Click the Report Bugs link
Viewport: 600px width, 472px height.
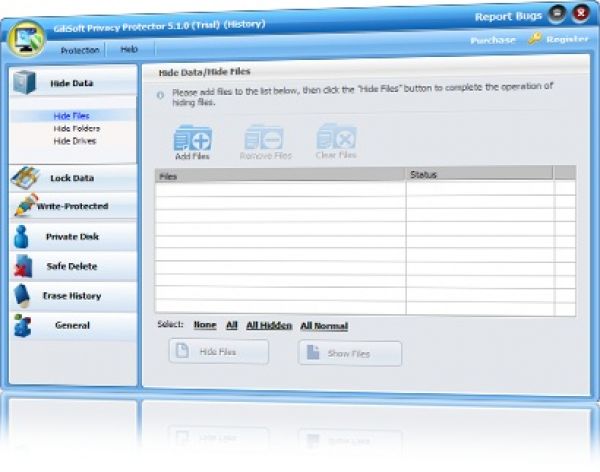click(508, 16)
